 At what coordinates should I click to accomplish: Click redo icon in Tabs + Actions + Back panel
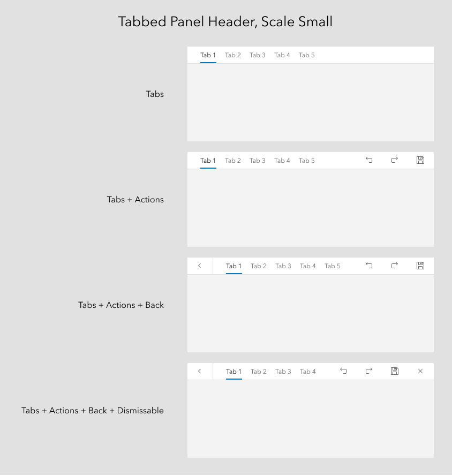tap(394, 266)
